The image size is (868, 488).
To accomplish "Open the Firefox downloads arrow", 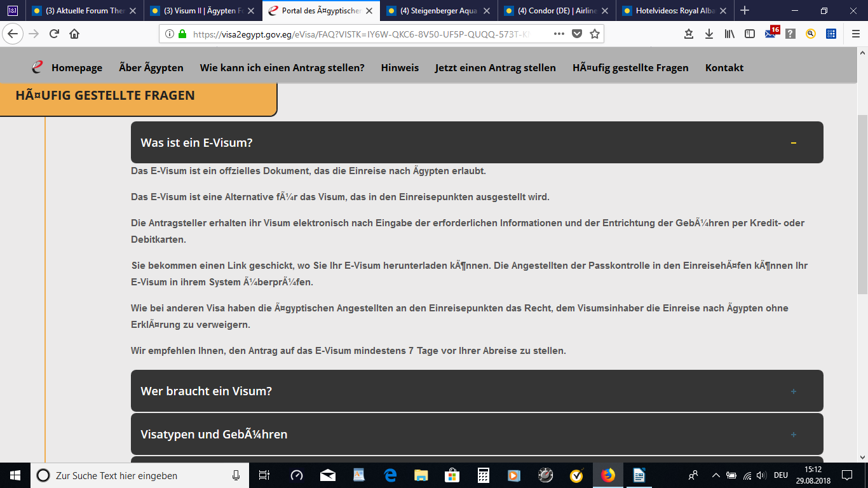I will pos(709,34).
